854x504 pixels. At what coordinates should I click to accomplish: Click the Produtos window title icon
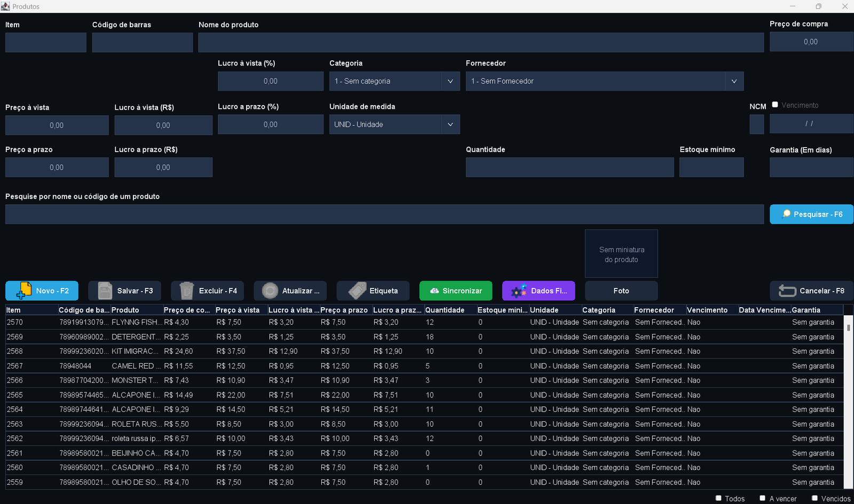[5, 6]
